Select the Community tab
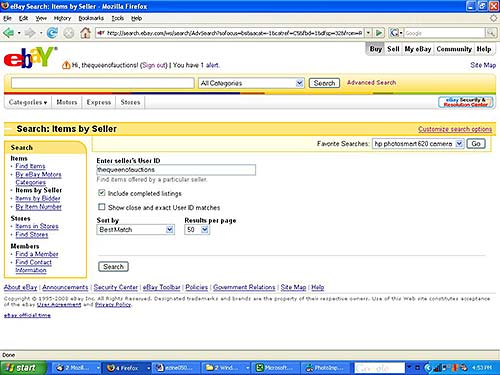Image resolution: width=500 pixels, height=375 pixels. point(454,49)
